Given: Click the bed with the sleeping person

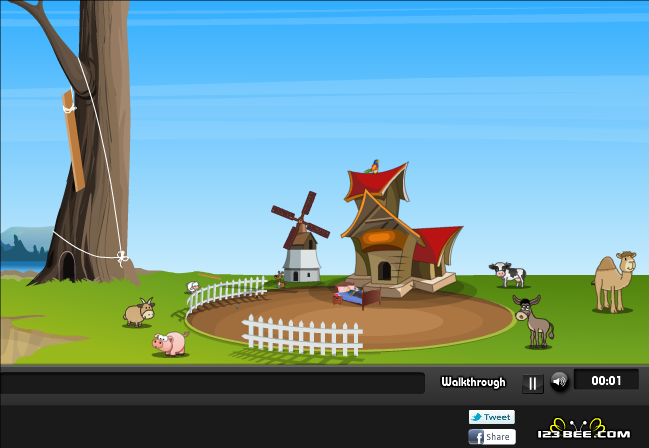Looking at the screenshot, I should (358, 294).
